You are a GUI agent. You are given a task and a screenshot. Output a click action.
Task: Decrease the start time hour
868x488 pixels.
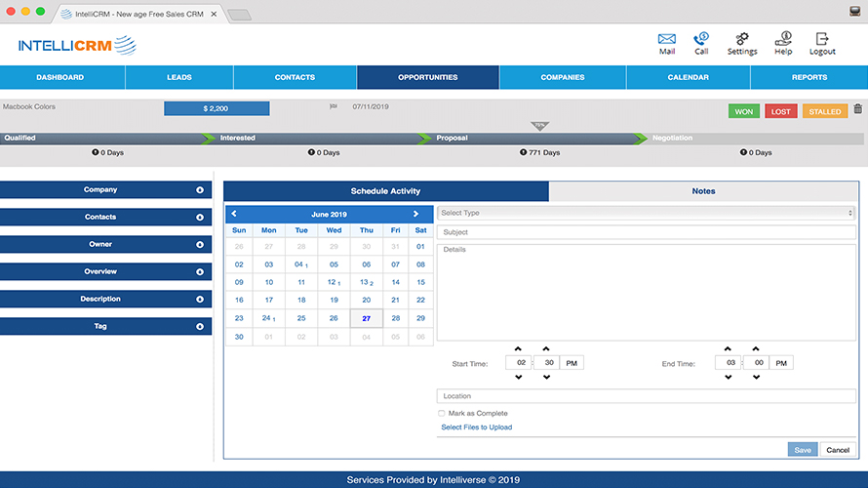tap(518, 377)
